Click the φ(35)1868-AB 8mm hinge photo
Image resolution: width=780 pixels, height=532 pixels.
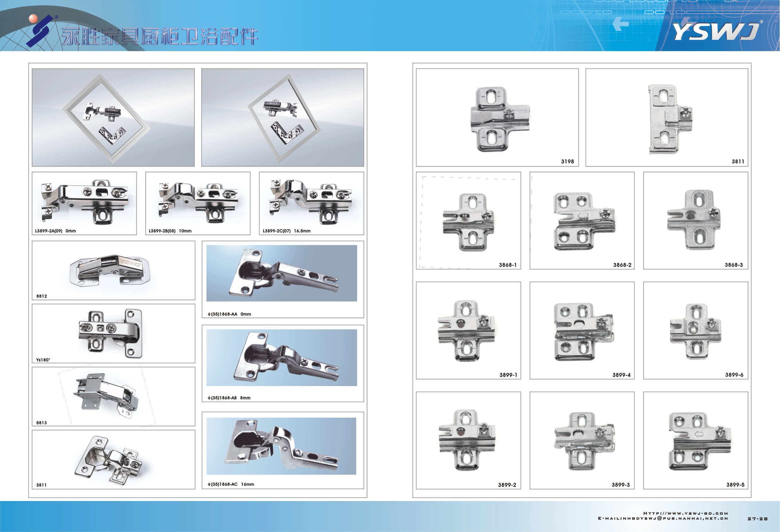[281, 358]
